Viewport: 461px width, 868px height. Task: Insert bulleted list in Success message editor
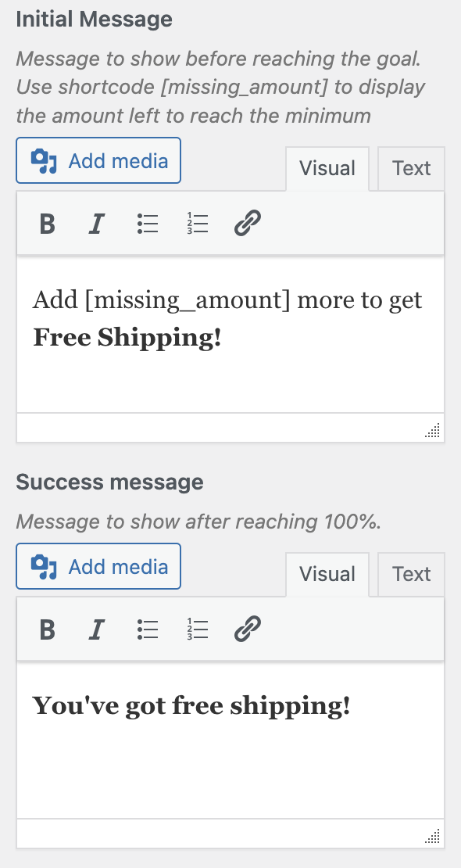point(148,629)
